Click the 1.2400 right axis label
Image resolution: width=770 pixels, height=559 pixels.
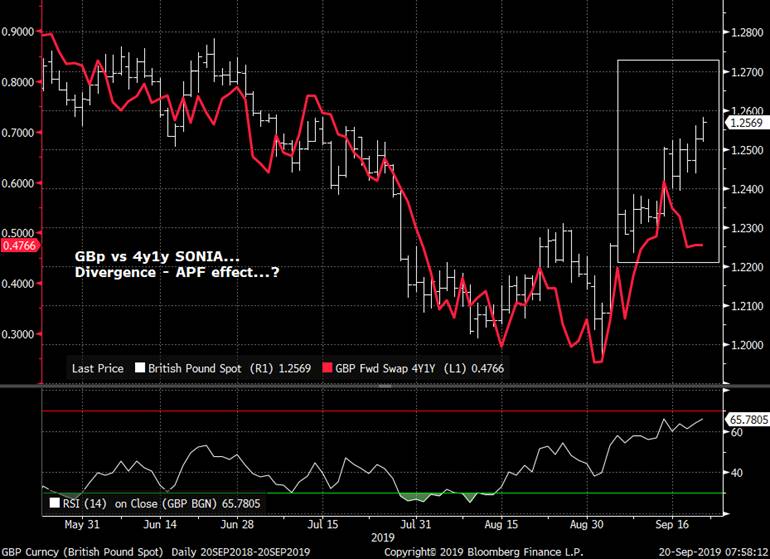[747, 189]
